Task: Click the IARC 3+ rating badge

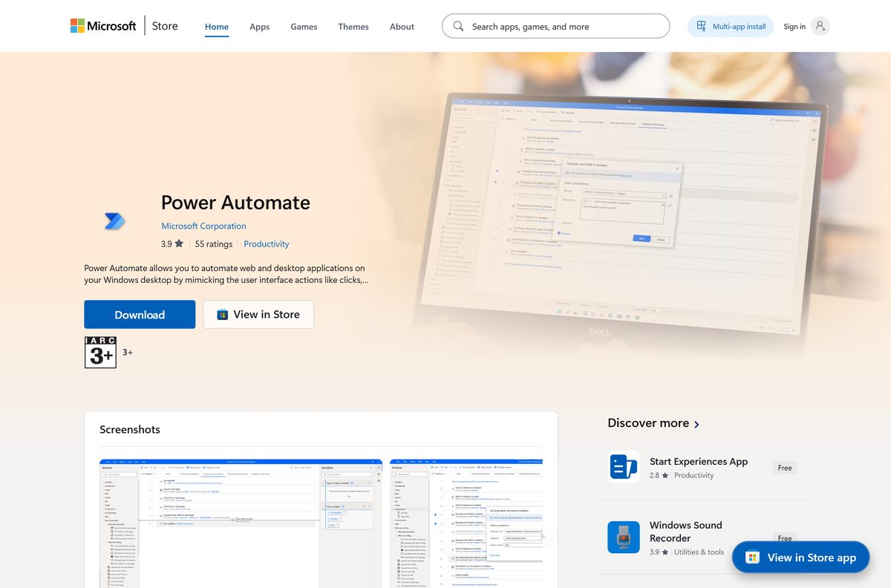Action: [100, 352]
